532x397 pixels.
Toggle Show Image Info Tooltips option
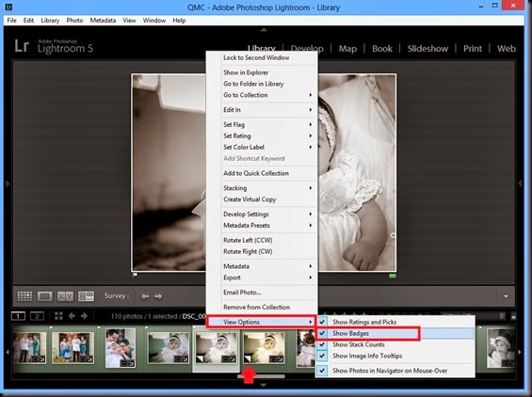[395, 356]
